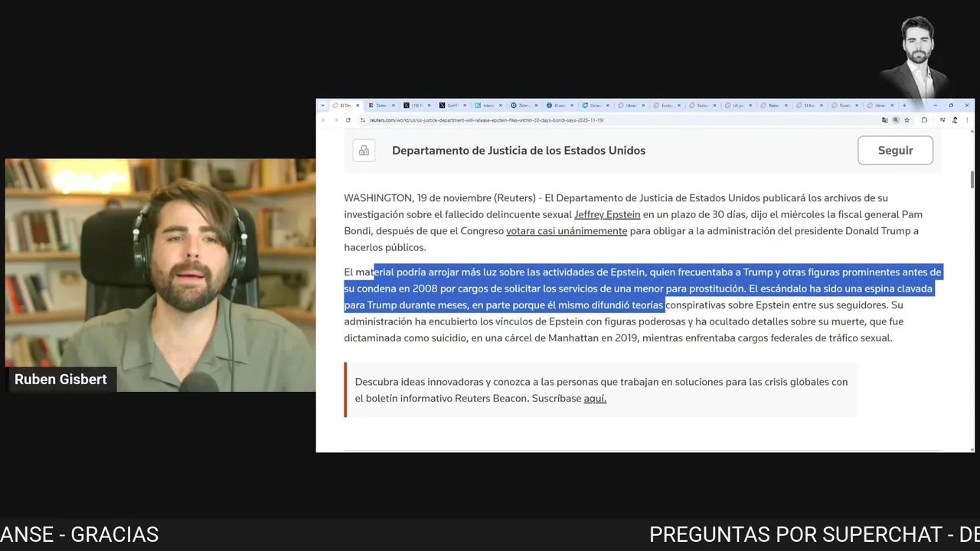The height and width of the screenshot is (551, 980).
Task: Click the 'Ruben Gisbert' name label
Action: coord(60,380)
